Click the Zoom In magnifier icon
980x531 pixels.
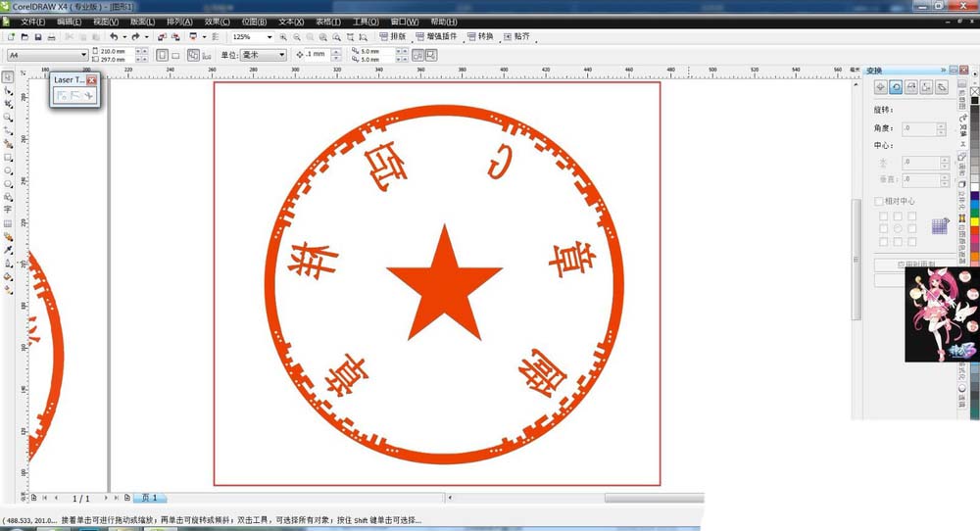283,37
